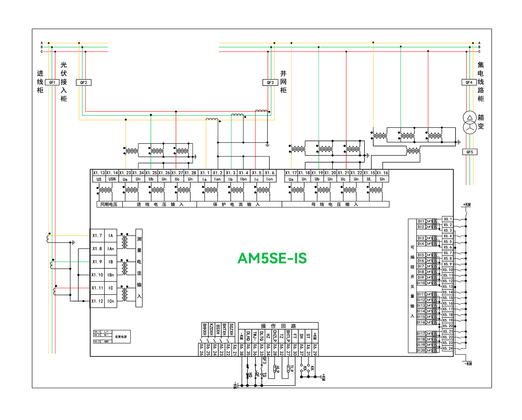Click the QF5 breaker below the transformer
Screen dimensions: 522x420
[x=469, y=152]
